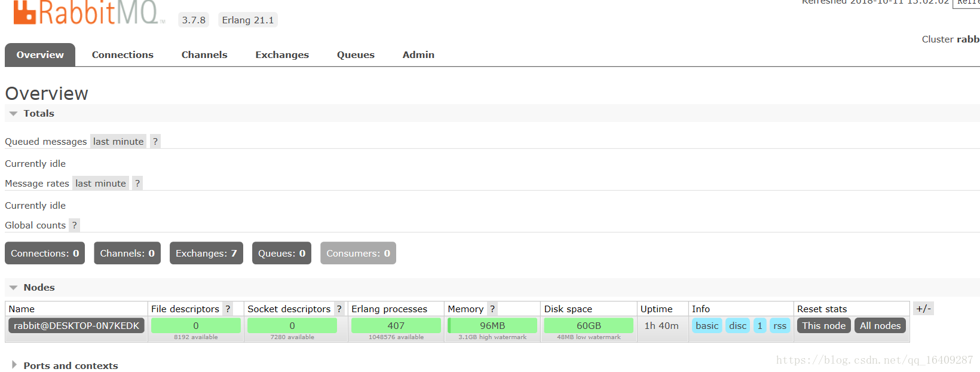
Task: Click the Erlang 21.1 version label
Action: point(248,20)
